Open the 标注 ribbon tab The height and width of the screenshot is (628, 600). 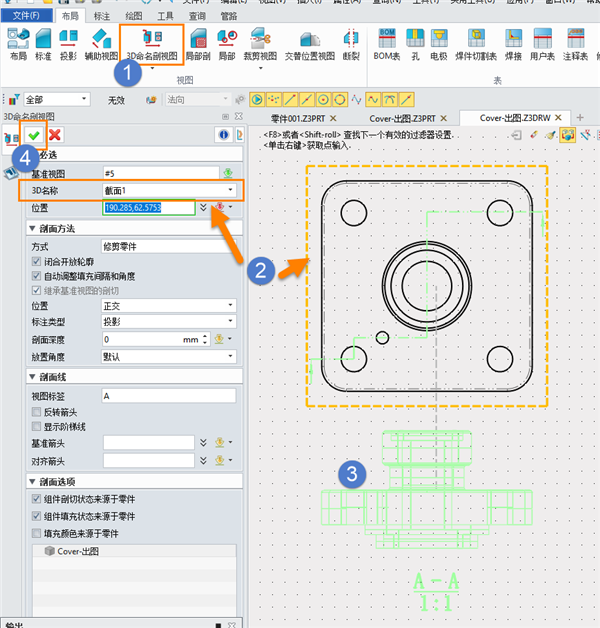102,16
